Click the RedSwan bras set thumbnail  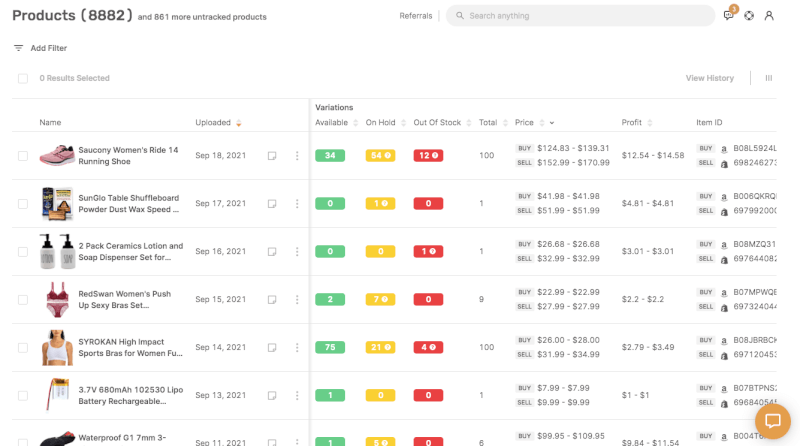tap(57, 300)
